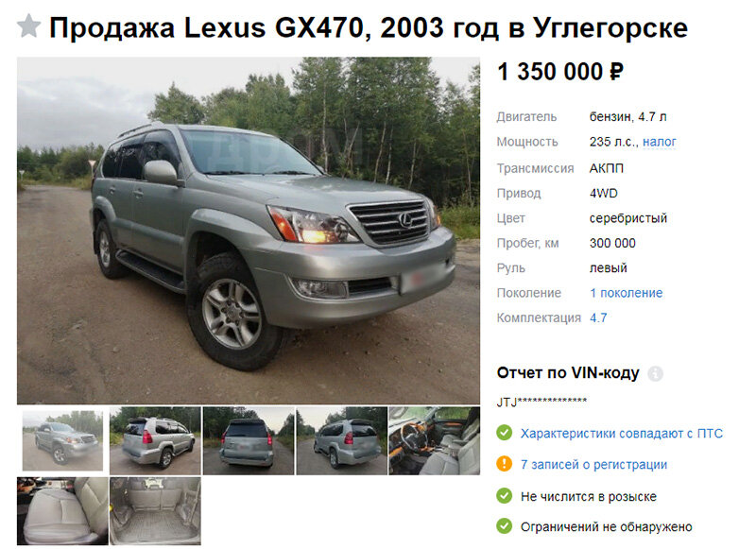
Task: Open the '4.7' комплектация link
Action: pos(598,318)
